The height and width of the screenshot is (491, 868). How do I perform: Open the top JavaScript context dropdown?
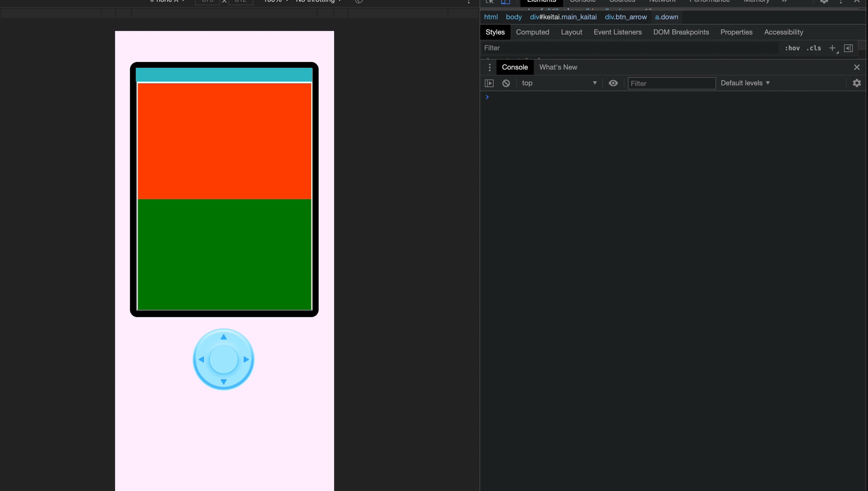coord(559,83)
